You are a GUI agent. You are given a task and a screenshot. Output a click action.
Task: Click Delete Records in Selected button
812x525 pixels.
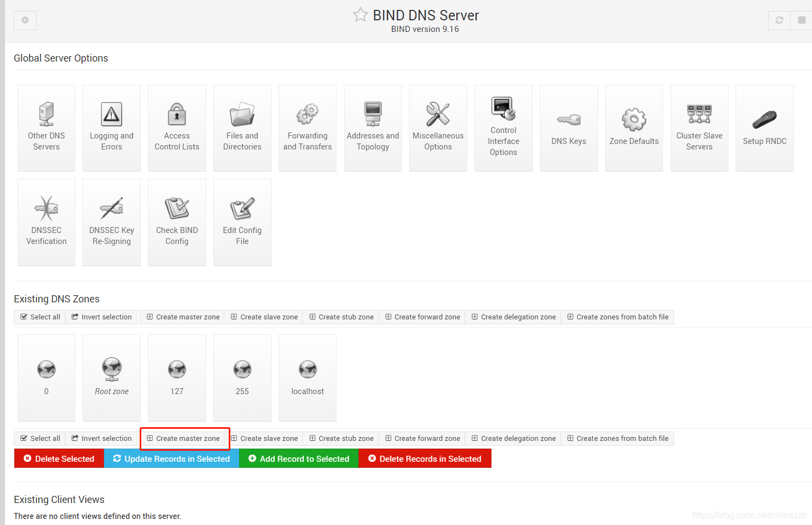tap(424, 458)
